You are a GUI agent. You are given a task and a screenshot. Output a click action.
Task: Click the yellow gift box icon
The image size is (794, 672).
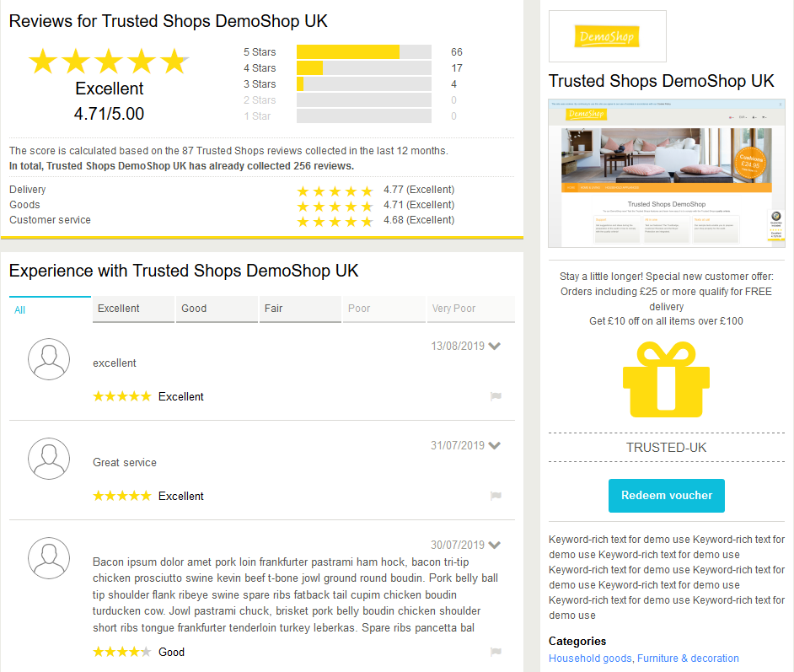(x=666, y=379)
